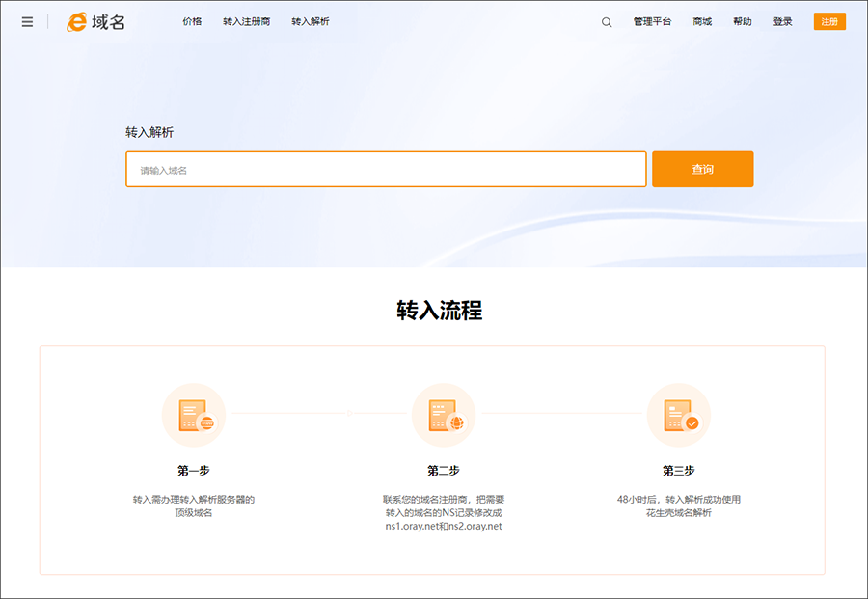The height and width of the screenshot is (599, 868).
Task: Click the orange 注册 button
Action: (829, 21)
